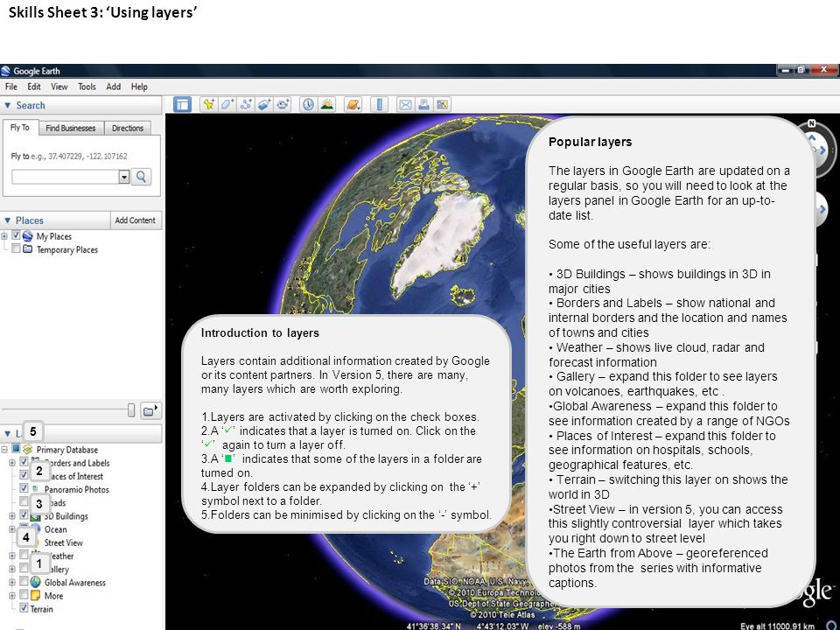Image resolution: width=840 pixels, height=630 pixels.
Task: Switch to the Directions tab
Action: click(x=128, y=128)
